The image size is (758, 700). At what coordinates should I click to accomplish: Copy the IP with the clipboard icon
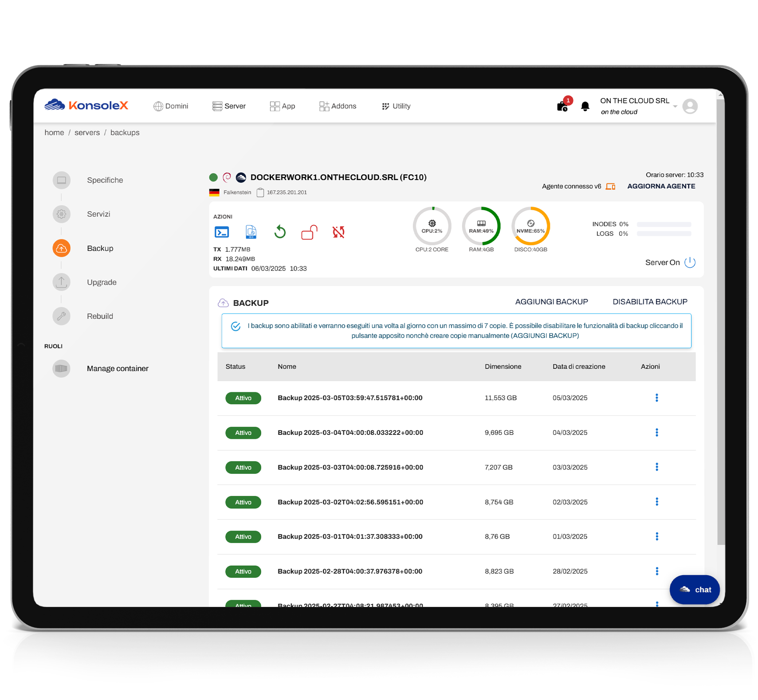(260, 192)
